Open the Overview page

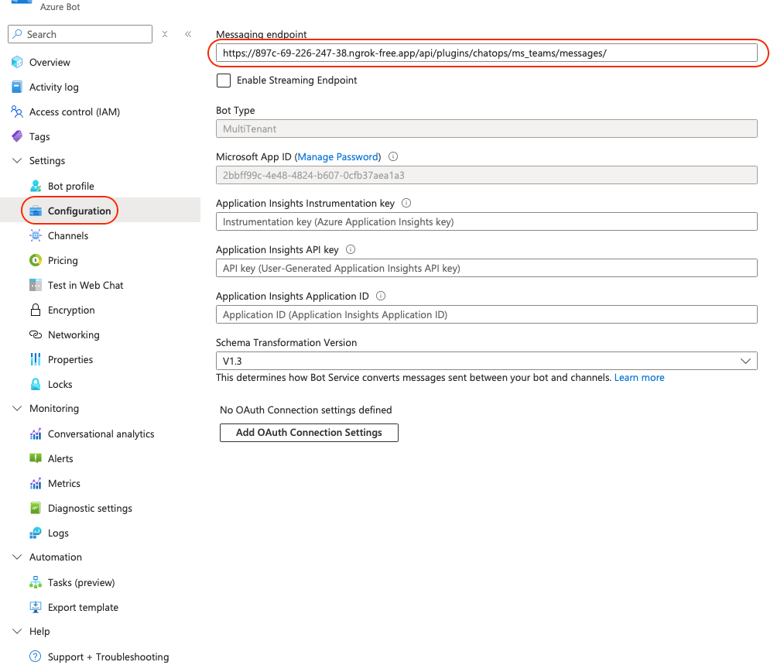point(50,62)
